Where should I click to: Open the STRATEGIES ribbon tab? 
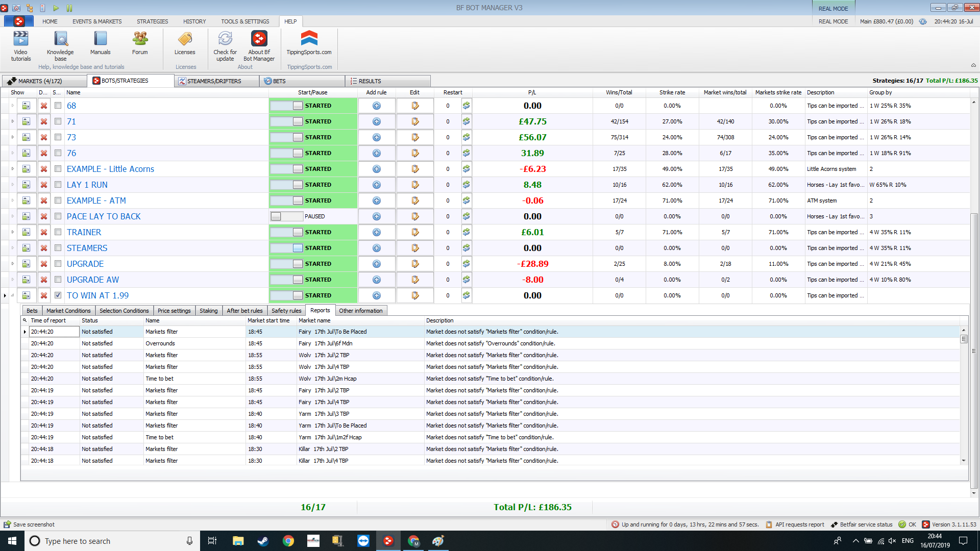coord(152,21)
